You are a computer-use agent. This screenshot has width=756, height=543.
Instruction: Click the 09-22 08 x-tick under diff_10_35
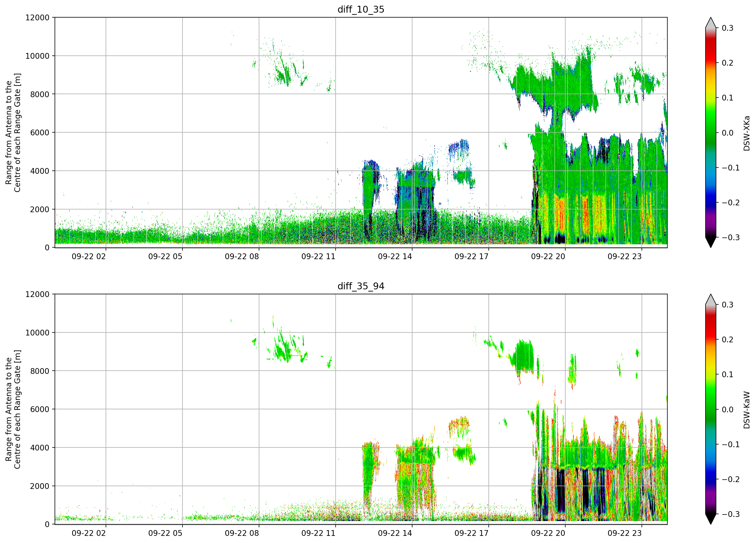[242, 256]
